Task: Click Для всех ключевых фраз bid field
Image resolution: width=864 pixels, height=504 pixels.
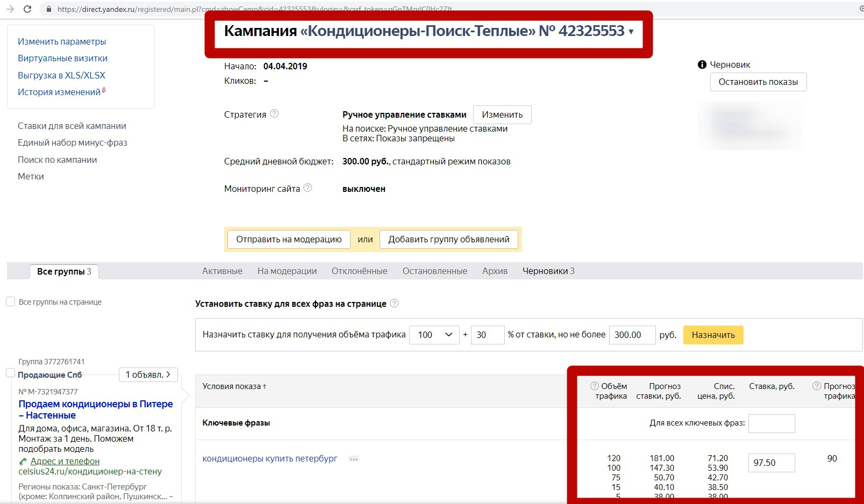Action: [772, 423]
